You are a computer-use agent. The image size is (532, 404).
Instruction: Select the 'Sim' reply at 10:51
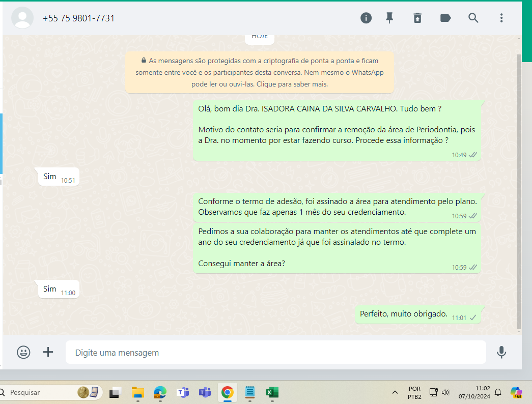click(59, 177)
